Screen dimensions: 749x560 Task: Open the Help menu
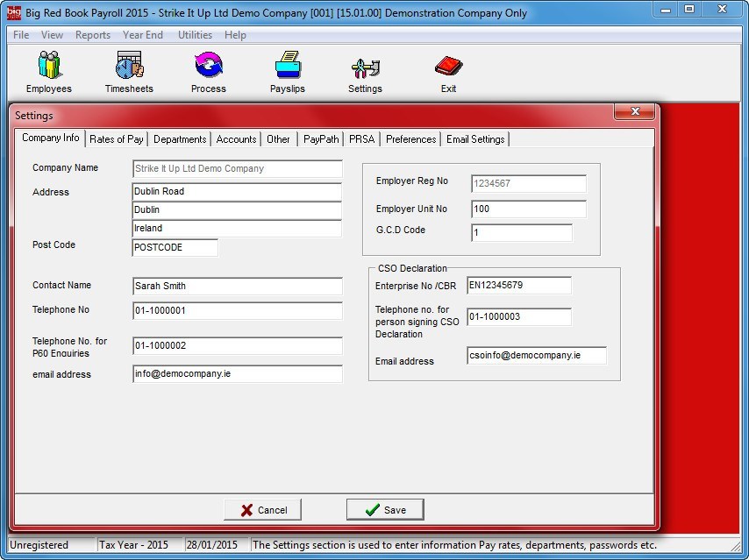click(x=233, y=35)
